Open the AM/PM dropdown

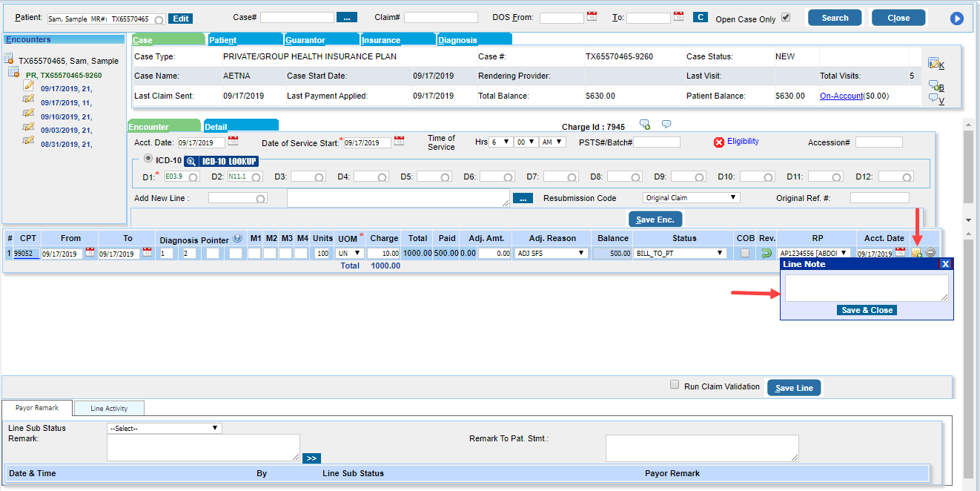click(x=553, y=142)
